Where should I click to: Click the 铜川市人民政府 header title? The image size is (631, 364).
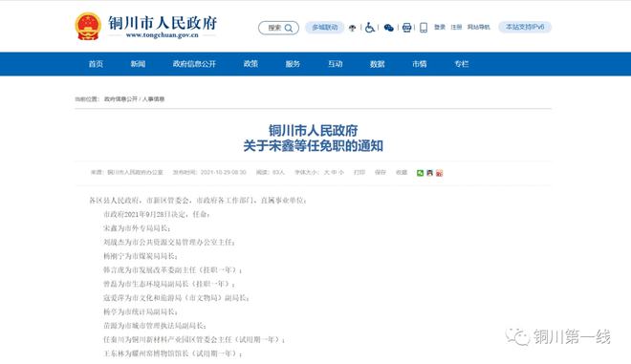(163, 23)
